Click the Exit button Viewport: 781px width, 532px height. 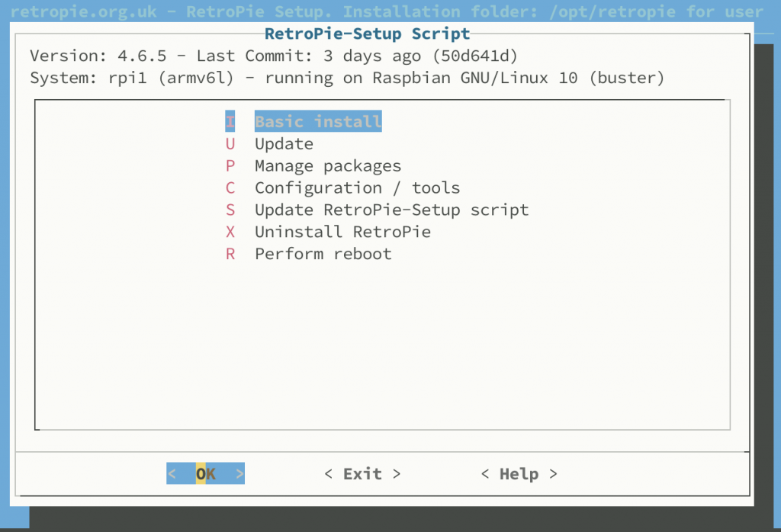tap(362, 474)
